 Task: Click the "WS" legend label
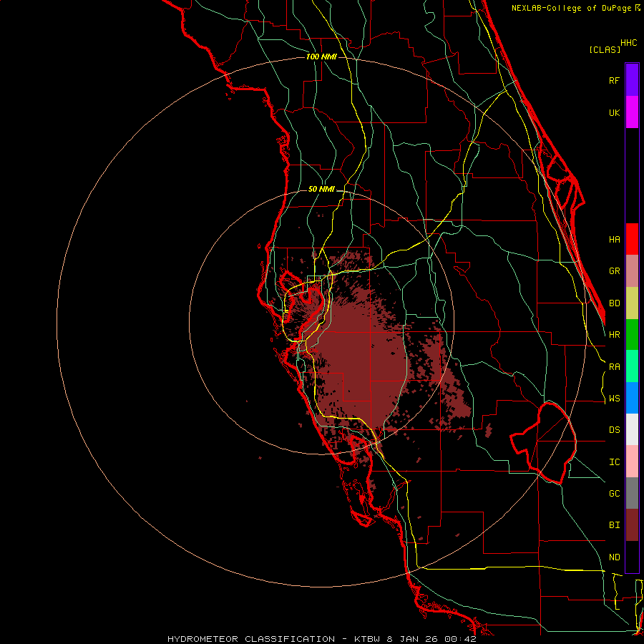tap(614, 399)
